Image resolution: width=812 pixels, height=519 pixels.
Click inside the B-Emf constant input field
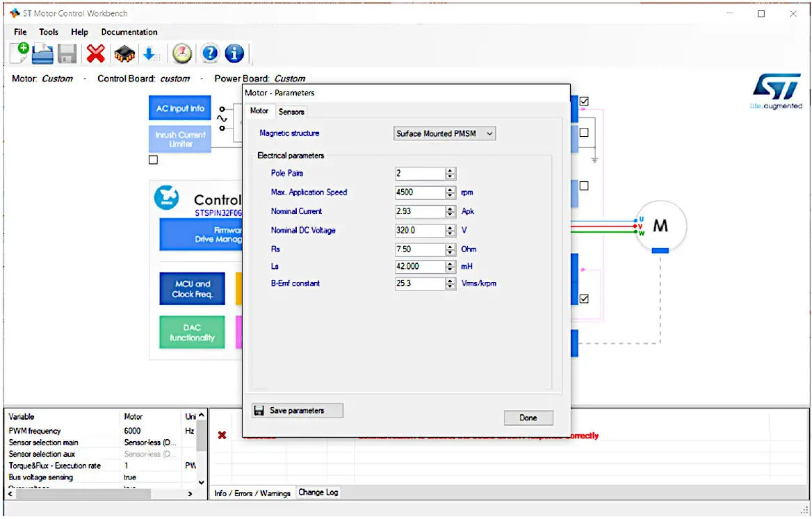419,283
